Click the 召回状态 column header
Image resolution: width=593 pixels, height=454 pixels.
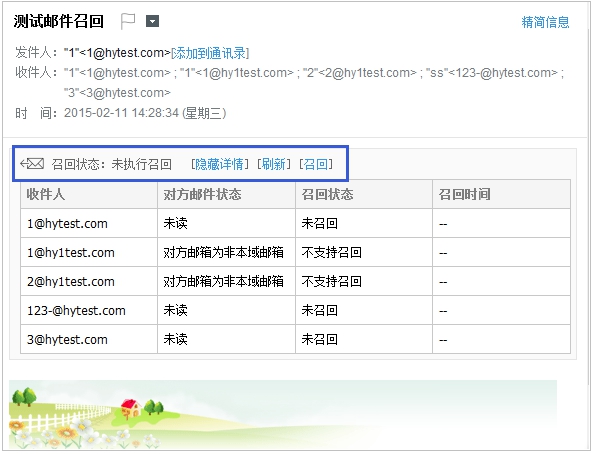(x=364, y=194)
